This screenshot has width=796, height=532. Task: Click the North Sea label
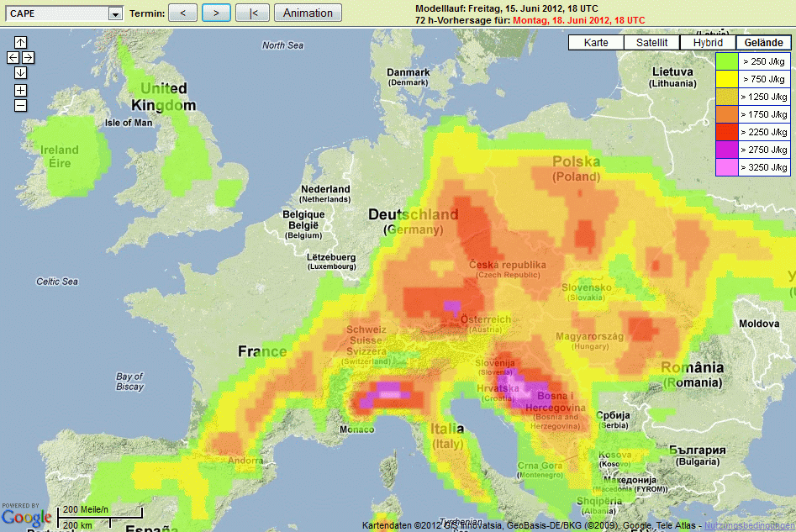pyautogui.click(x=282, y=45)
